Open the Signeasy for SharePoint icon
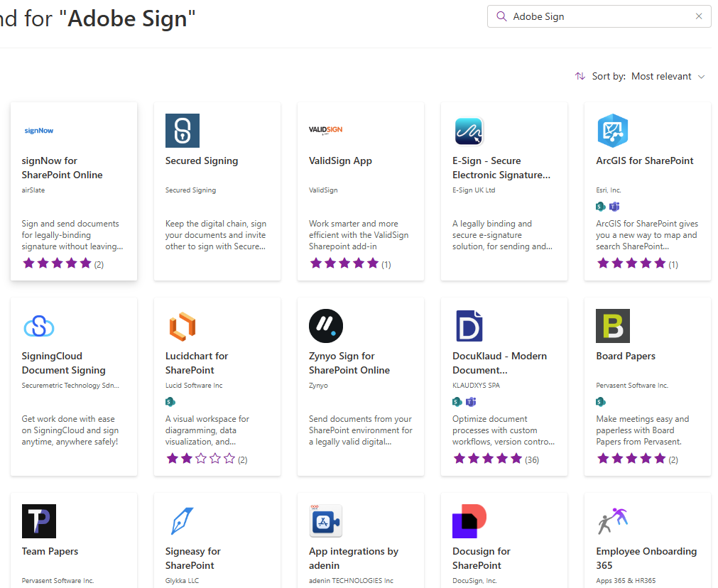The width and height of the screenshot is (718, 588). coord(182,521)
